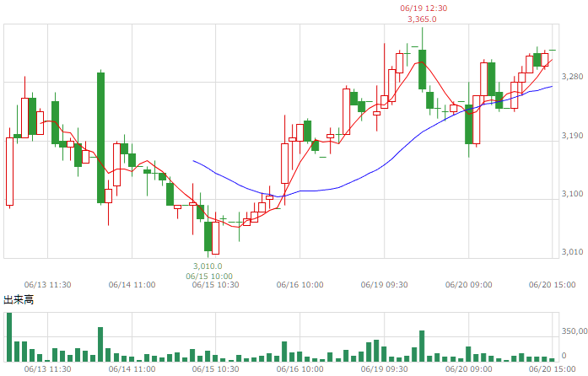Click the 3,010 price axis label
The width and height of the screenshot is (588, 376).
572,252
